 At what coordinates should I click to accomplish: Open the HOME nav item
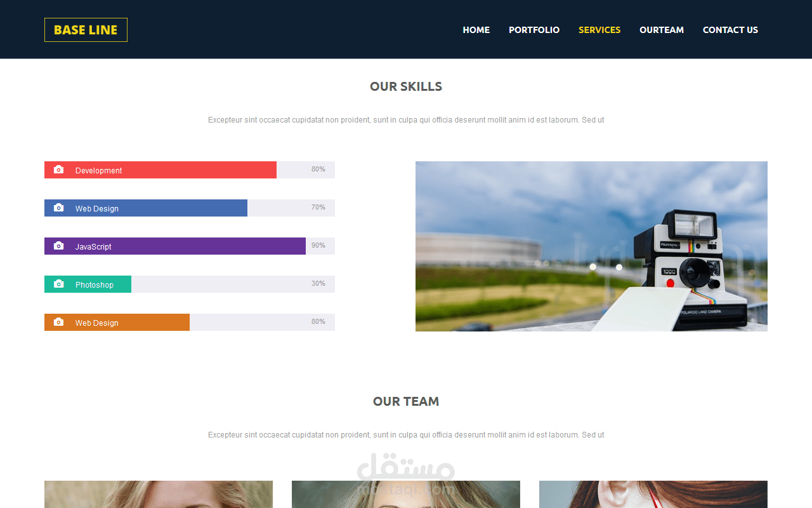[x=476, y=30]
